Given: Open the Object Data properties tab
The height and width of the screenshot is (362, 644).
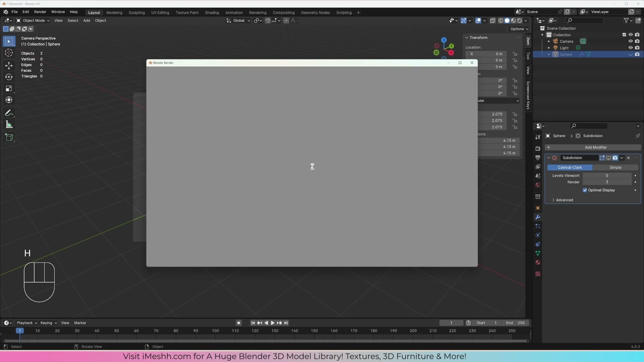Looking at the screenshot, I should pos(538,253).
